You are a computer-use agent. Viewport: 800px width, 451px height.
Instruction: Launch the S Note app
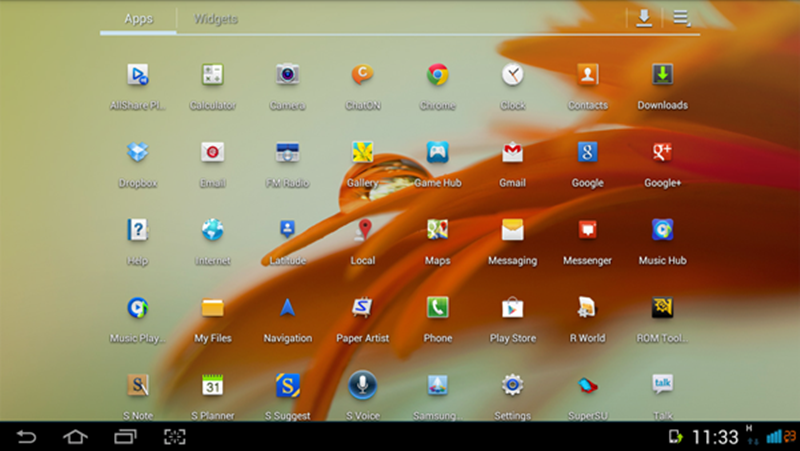pyautogui.click(x=138, y=385)
